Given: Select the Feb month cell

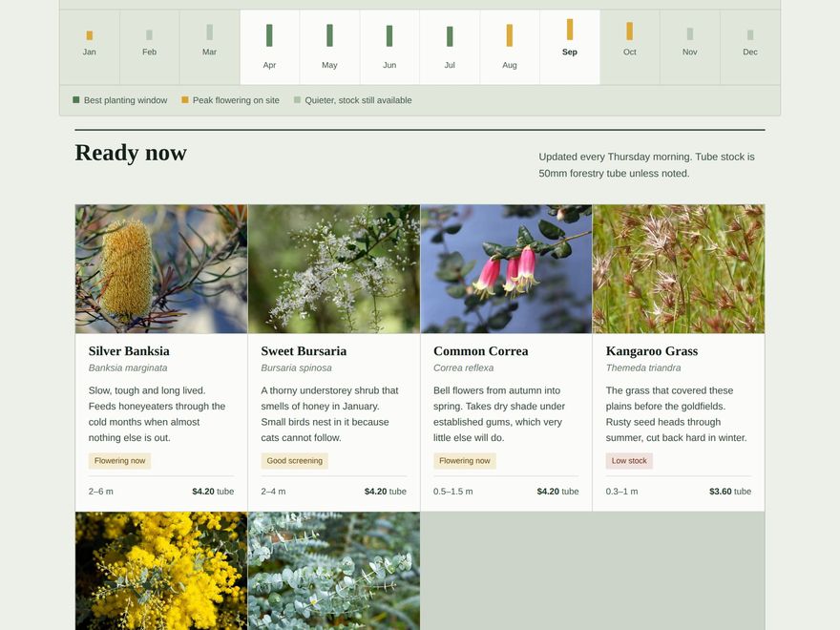Looking at the screenshot, I should (x=150, y=47).
